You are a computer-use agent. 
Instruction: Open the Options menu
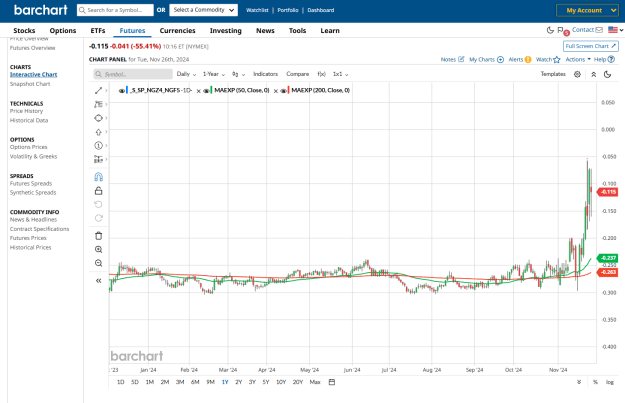(63, 31)
